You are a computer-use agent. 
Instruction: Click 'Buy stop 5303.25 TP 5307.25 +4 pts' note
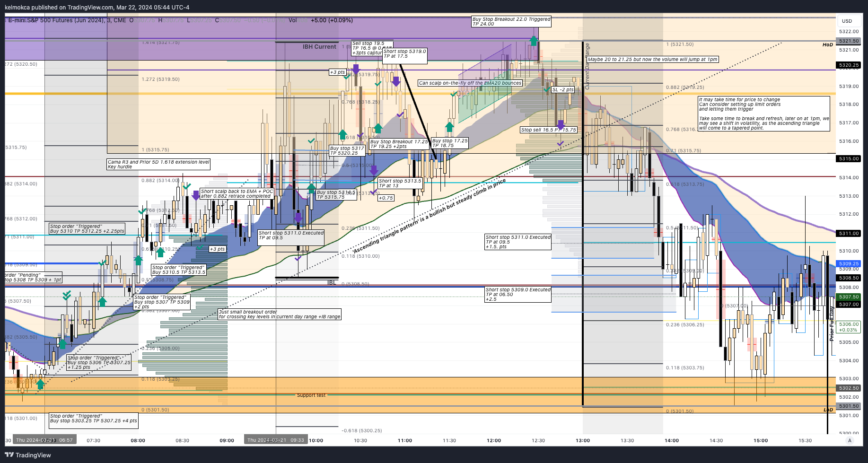94,420
